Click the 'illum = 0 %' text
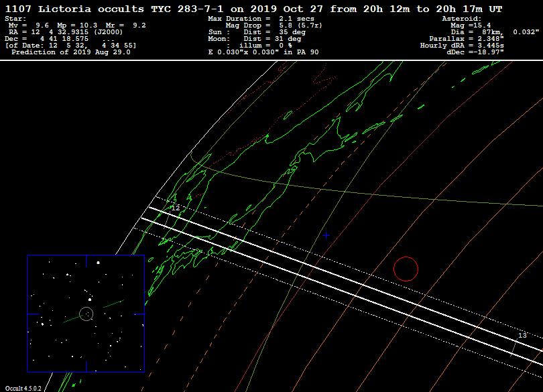Viewport: 543px width, 392px height. 265,46
